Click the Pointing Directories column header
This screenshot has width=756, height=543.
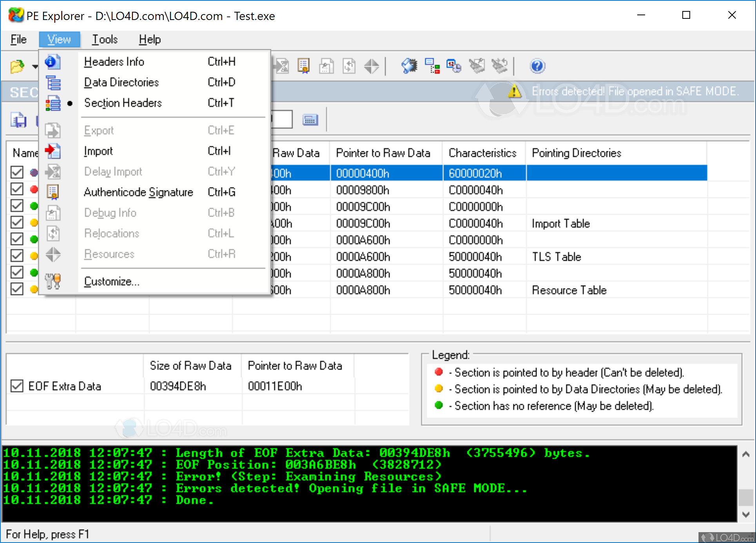[616, 153]
